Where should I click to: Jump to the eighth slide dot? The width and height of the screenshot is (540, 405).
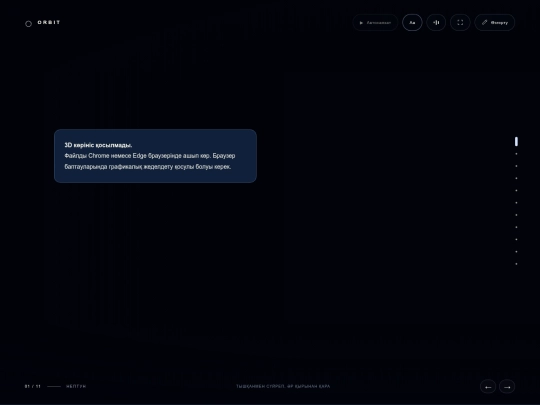pos(516,227)
